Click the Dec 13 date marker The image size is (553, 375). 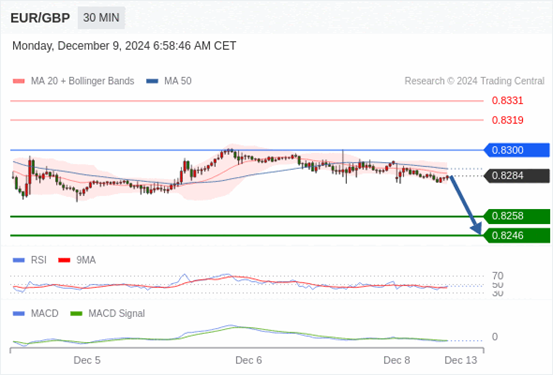[x=461, y=360]
